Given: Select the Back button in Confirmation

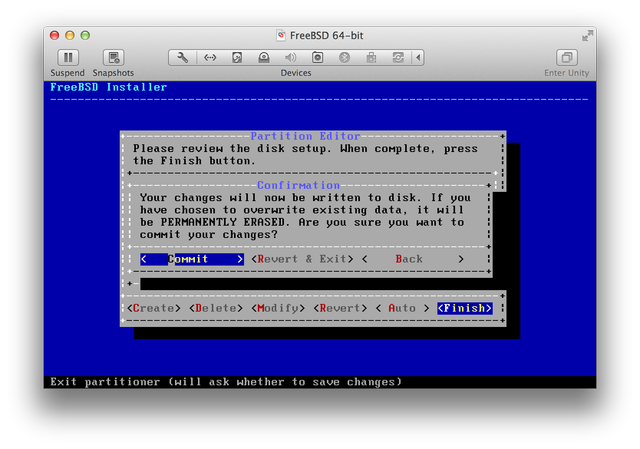Looking at the screenshot, I should tap(413, 259).
